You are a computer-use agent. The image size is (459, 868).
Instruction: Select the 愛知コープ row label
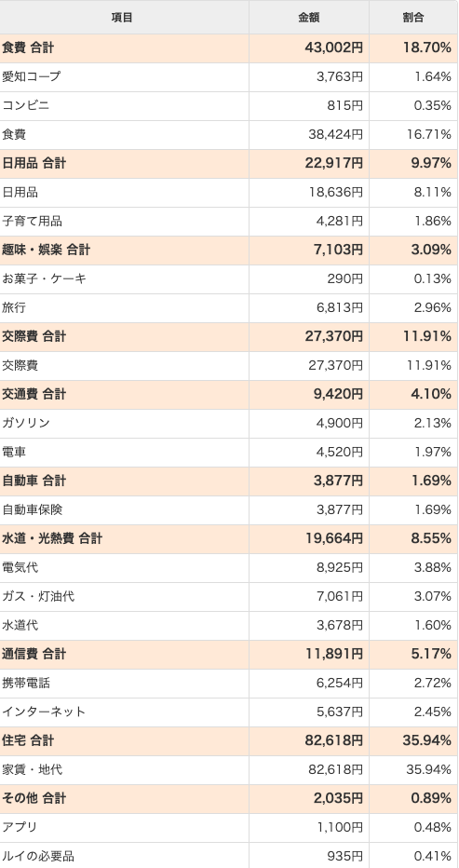tap(31, 77)
